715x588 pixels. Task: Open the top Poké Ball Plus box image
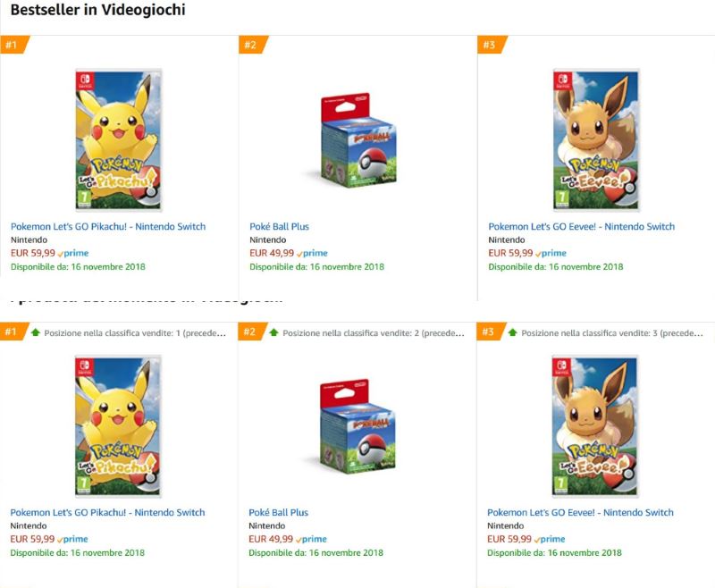click(x=356, y=139)
